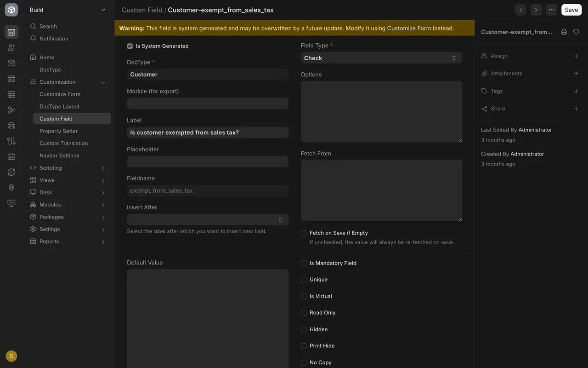Image resolution: width=588 pixels, height=368 pixels.
Task: Expand the Reports sidebar section
Action: tap(103, 242)
